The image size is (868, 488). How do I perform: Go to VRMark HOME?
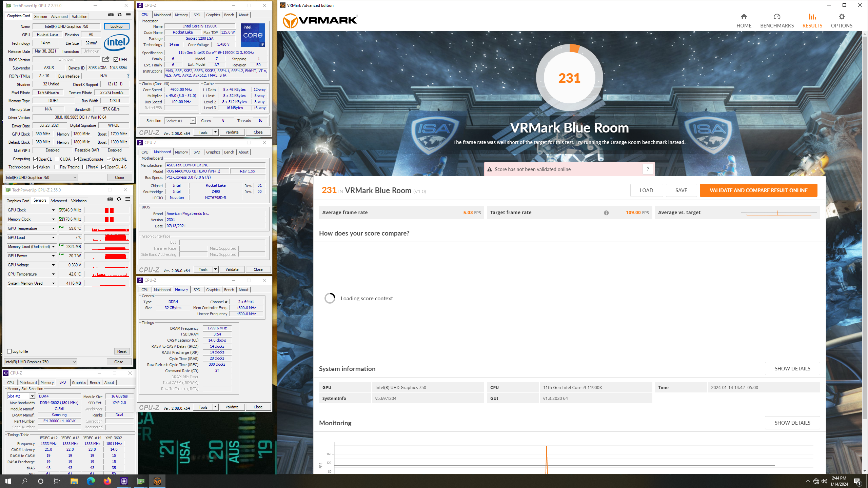(x=744, y=21)
